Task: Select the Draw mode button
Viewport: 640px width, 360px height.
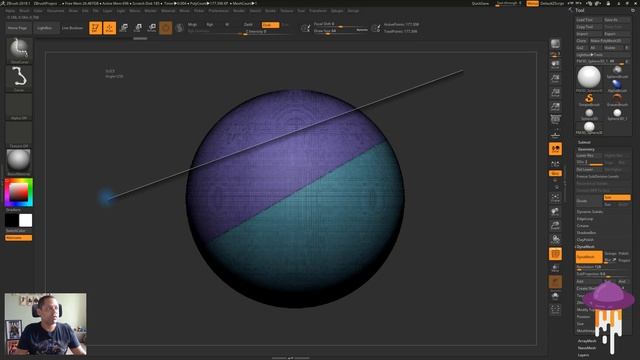Action: point(109,28)
